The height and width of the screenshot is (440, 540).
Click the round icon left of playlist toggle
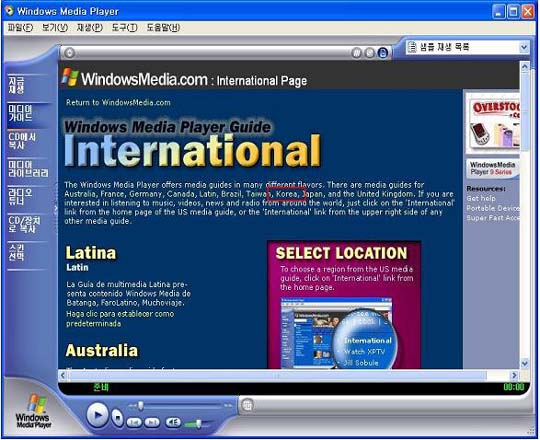[x=370, y=53]
